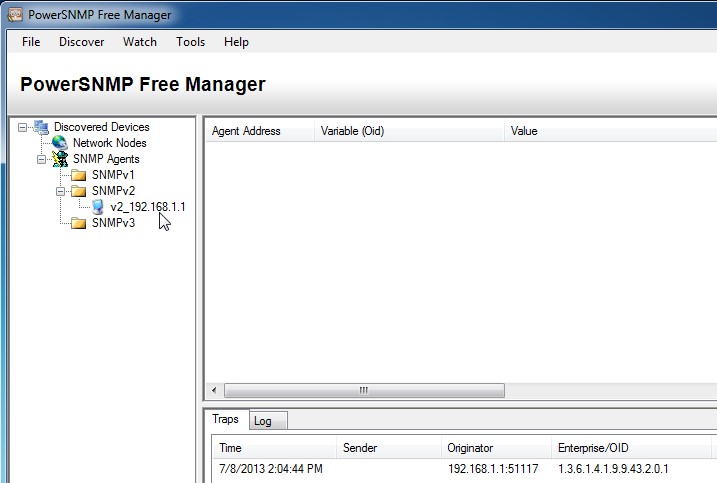Screen dimensions: 717x483
Task: Collapse the SNMPv2 folder node
Action: tap(60, 191)
